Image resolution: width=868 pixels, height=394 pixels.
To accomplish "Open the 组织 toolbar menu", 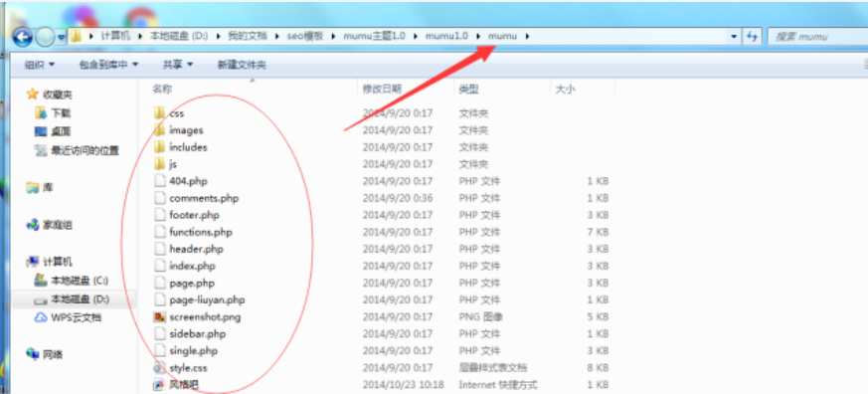I will [x=40, y=65].
